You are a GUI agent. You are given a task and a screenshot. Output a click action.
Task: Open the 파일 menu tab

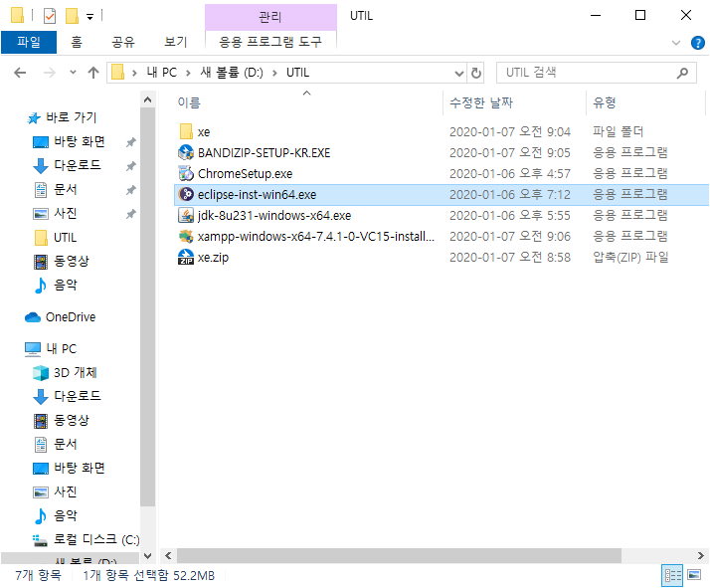coord(29,42)
